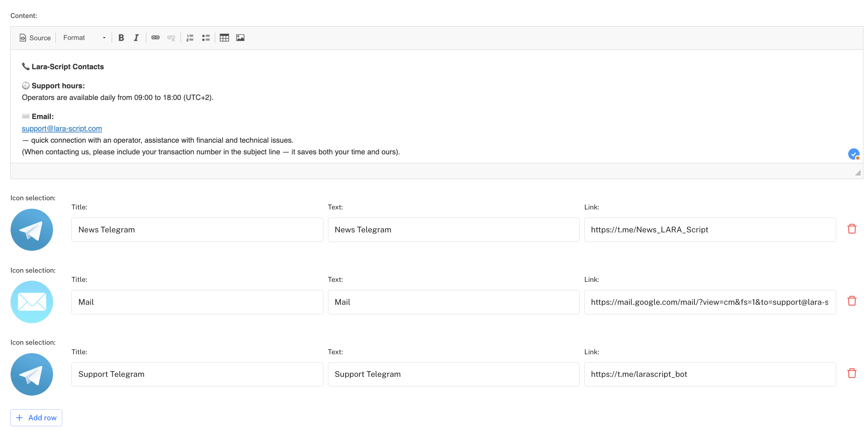This screenshot has width=868, height=433.
Task: Click the Support Telegram title field
Action: click(197, 374)
